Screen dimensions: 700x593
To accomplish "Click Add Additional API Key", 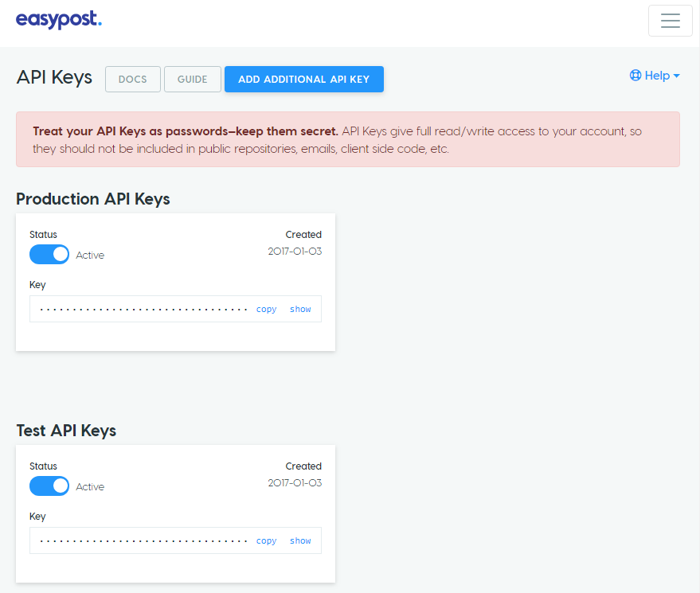I will pyautogui.click(x=303, y=80).
